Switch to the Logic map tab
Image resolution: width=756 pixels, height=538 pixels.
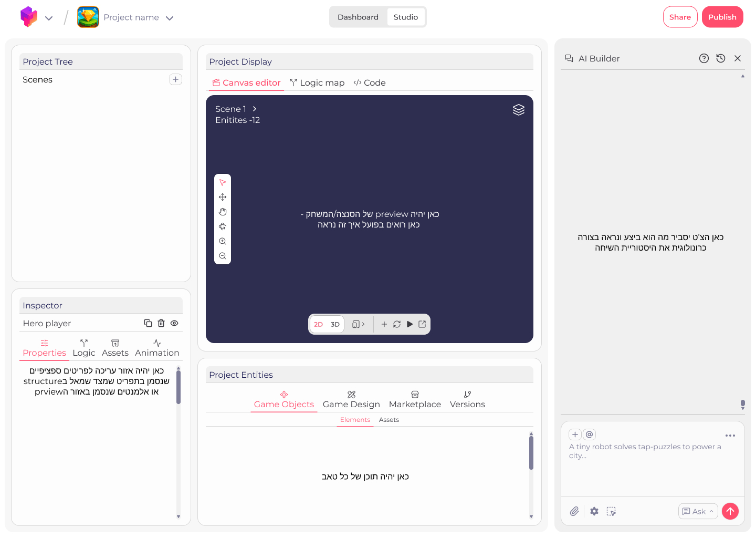click(317, 82)
